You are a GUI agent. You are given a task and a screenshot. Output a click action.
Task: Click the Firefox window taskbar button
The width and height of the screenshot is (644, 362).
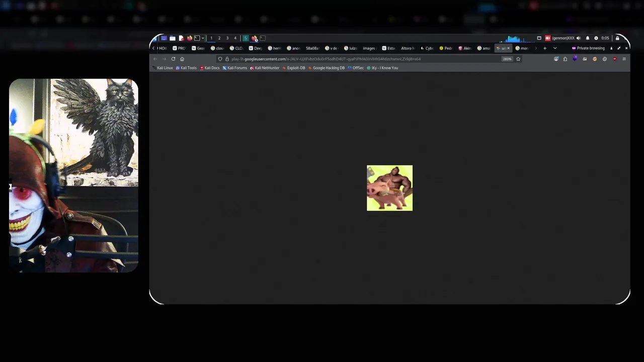(255, 38)
